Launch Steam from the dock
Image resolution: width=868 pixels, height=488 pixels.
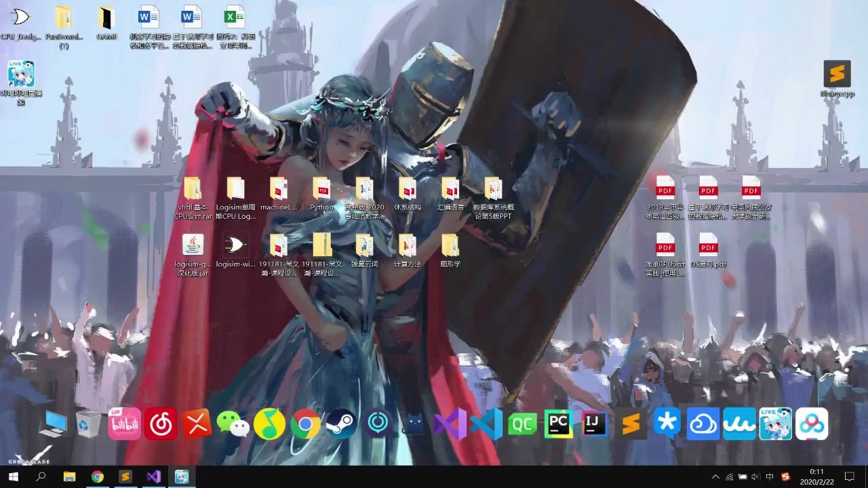pyautogui.click(x=341, y=424)
